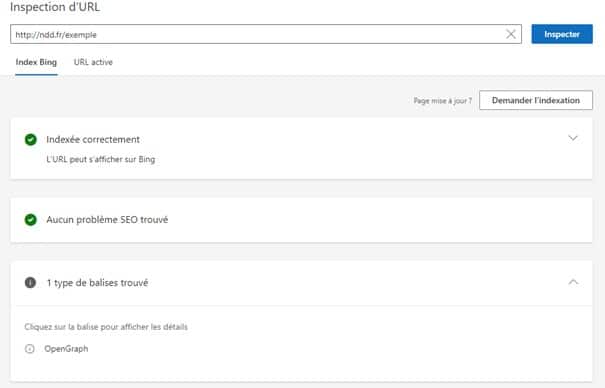Focus the URL input containing http://ndd.fr/exemple
The height and width of the screenshot is (388, 605).
pos(266,34)
